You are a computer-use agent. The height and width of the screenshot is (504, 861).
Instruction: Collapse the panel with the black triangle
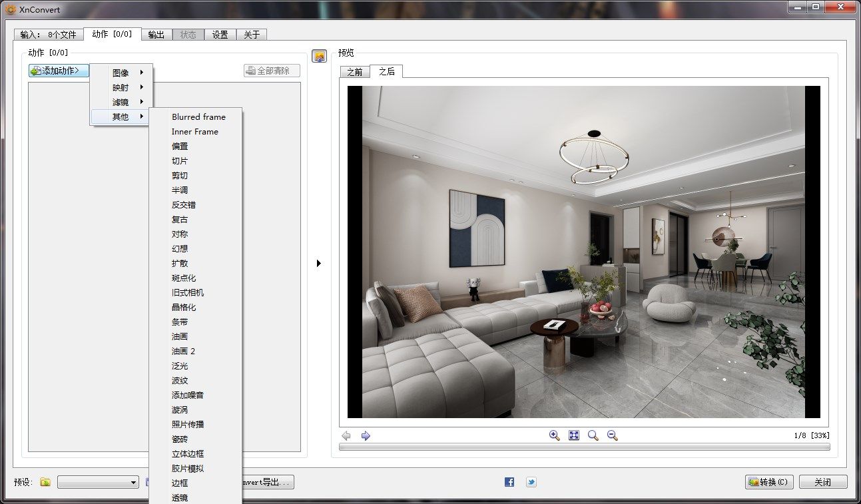coord(319,264)
